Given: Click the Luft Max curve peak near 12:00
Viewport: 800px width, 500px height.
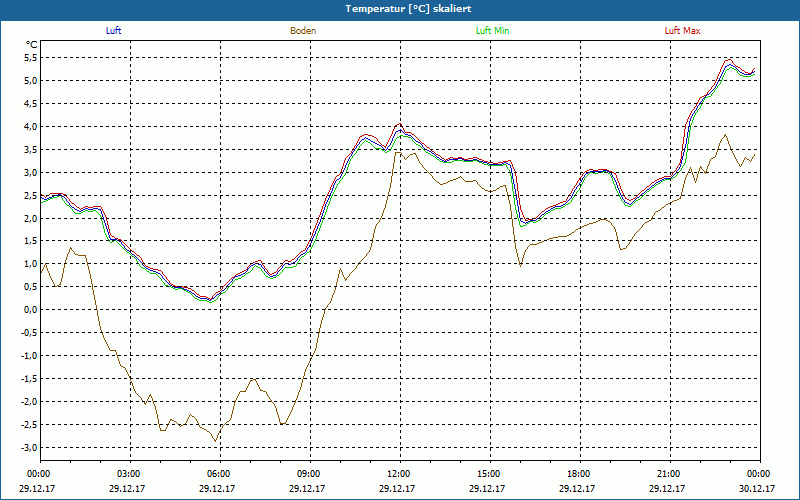Looking at the screenshot, I should (400, 124).
